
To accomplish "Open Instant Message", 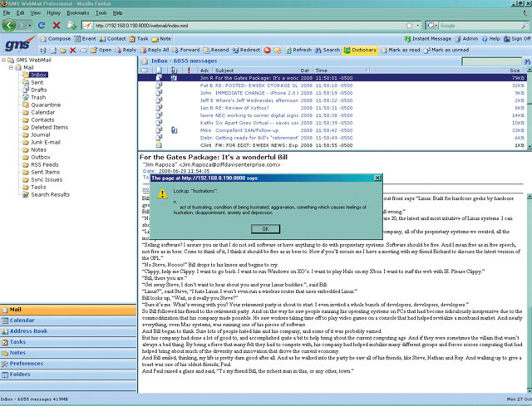I will pos(428,39).
